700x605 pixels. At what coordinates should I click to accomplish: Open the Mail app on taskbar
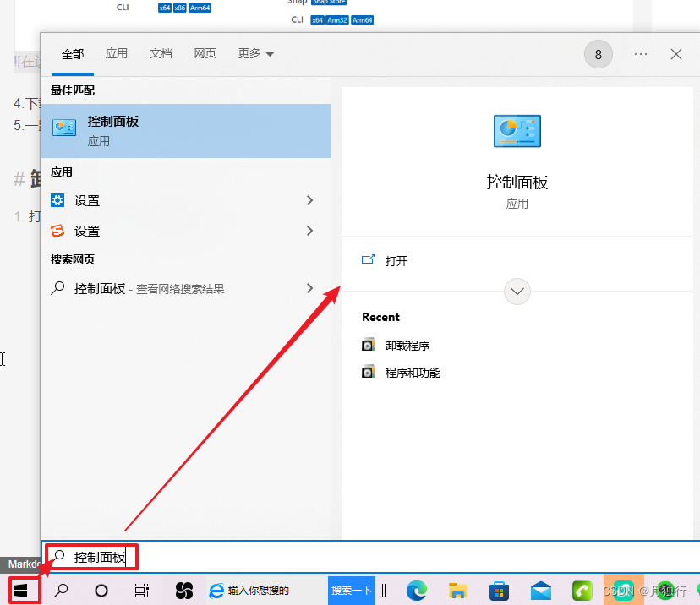pyautogui.click(x=540, y=591)
